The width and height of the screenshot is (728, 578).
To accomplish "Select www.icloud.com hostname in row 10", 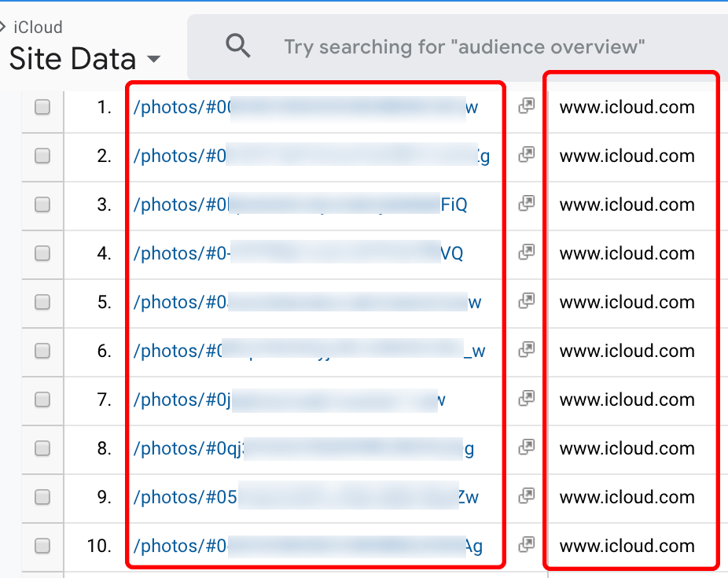I will click(x=627, y=546).
